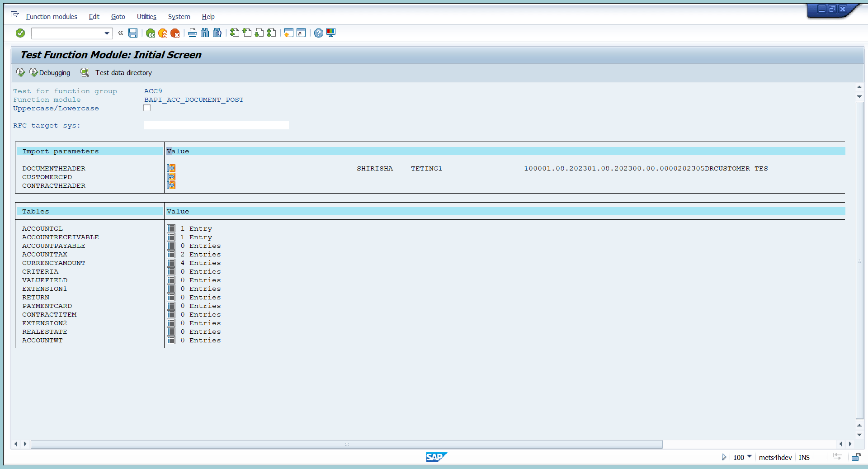The height and width of the screenshot is (469, 868).
Task: Open the Goto menu
Action: pyautogui.click(x=118, y=17)
